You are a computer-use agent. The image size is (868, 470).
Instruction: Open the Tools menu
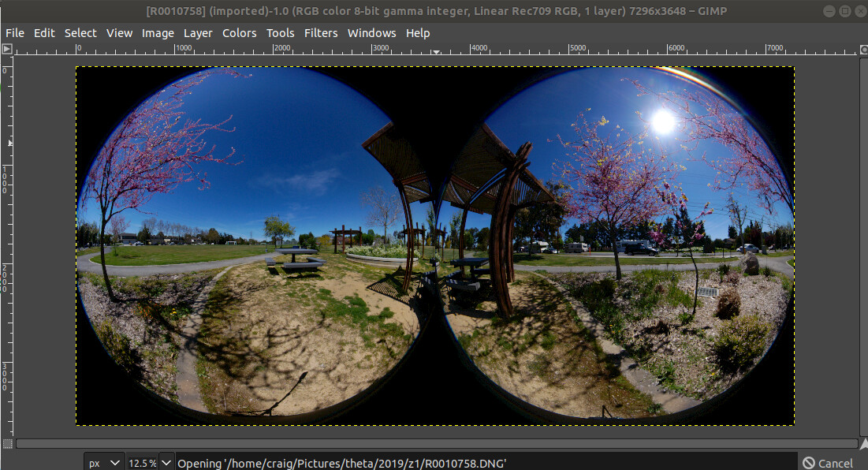click(280, 33)
